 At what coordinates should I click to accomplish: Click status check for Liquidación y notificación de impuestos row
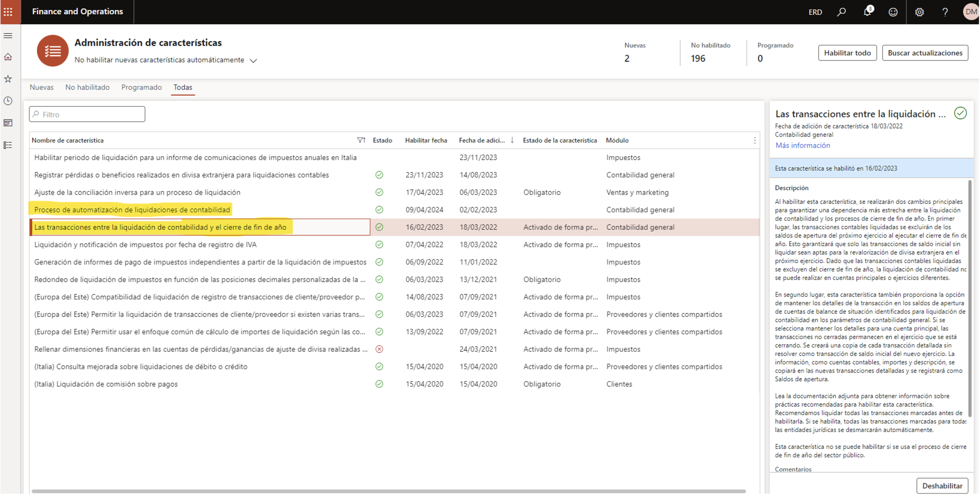(379, 245)
